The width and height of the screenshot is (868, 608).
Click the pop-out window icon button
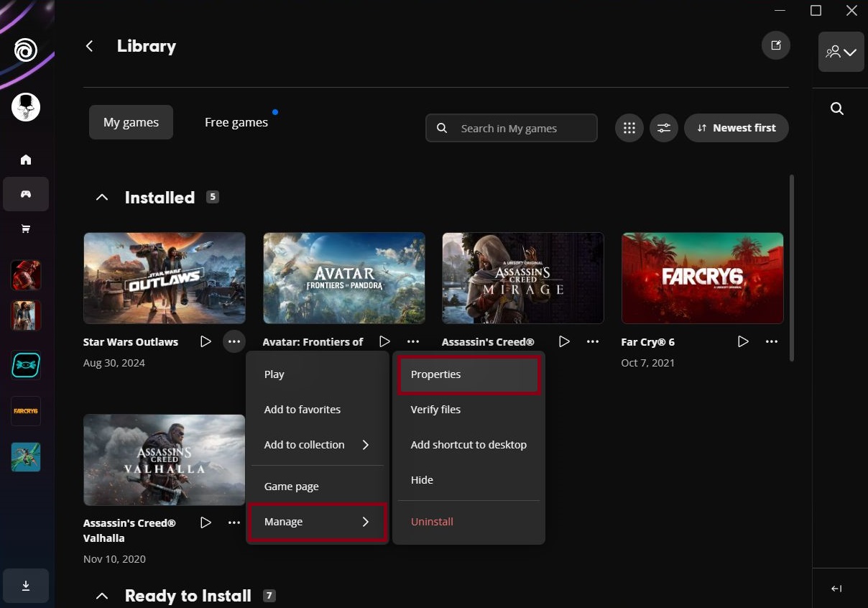(776, 45)
